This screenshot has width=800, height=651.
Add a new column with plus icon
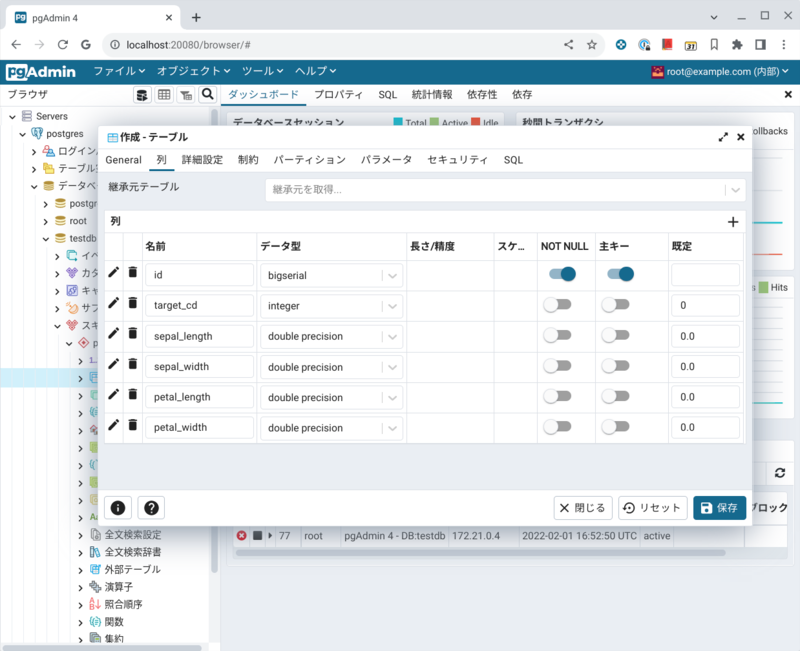[733, 222]
